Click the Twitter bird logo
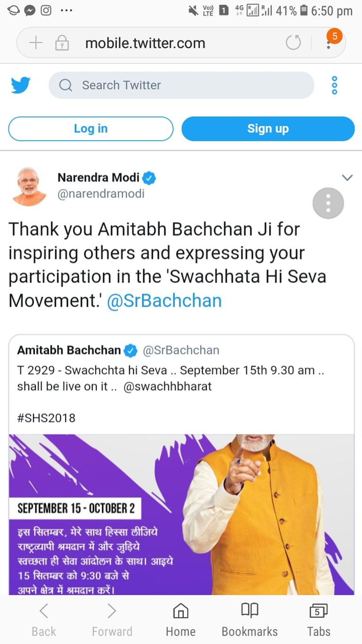This screenshot has width=362, height=644. (x=21, y=85)
